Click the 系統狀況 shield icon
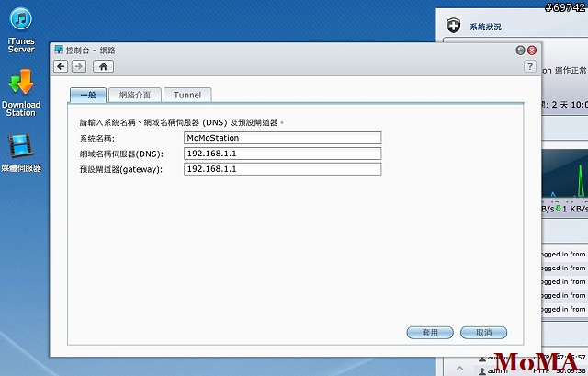Image resolution: width=588 pixels, height=376 pixels. coord(453,26)
